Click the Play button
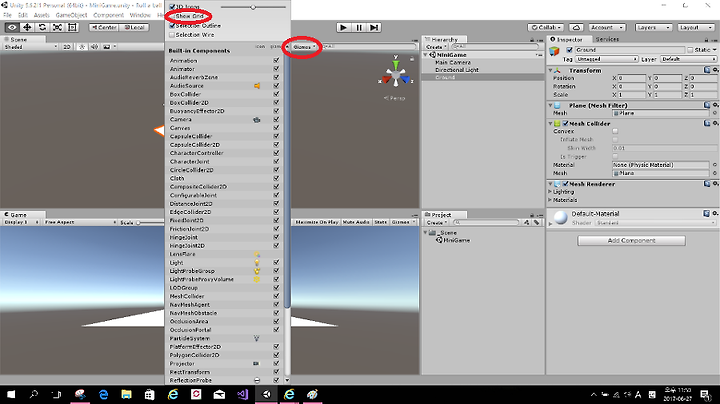This screenshot has width=720, height=404. (343, 28)
